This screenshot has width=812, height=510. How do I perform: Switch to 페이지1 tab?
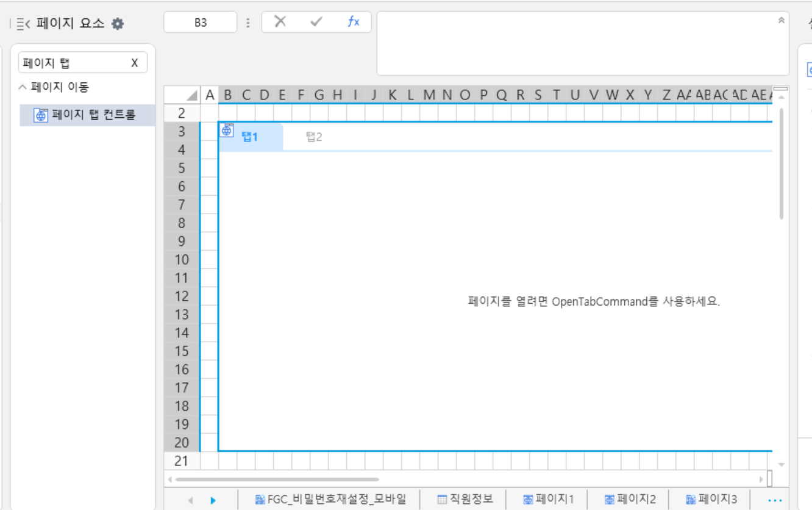pyautogui.click(x=548, y=500)
